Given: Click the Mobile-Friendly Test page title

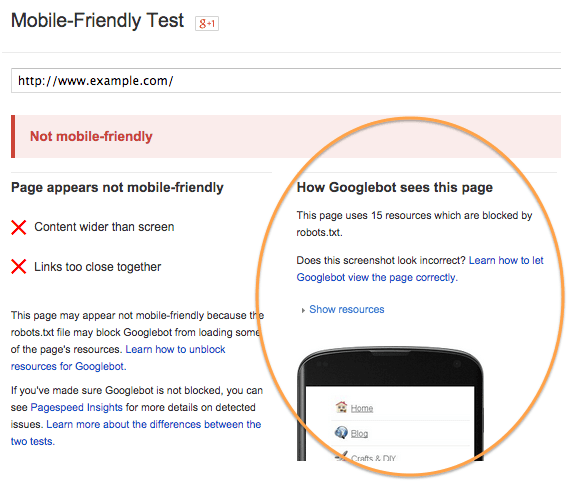Looking at the screenshot, I should [97, 21].
